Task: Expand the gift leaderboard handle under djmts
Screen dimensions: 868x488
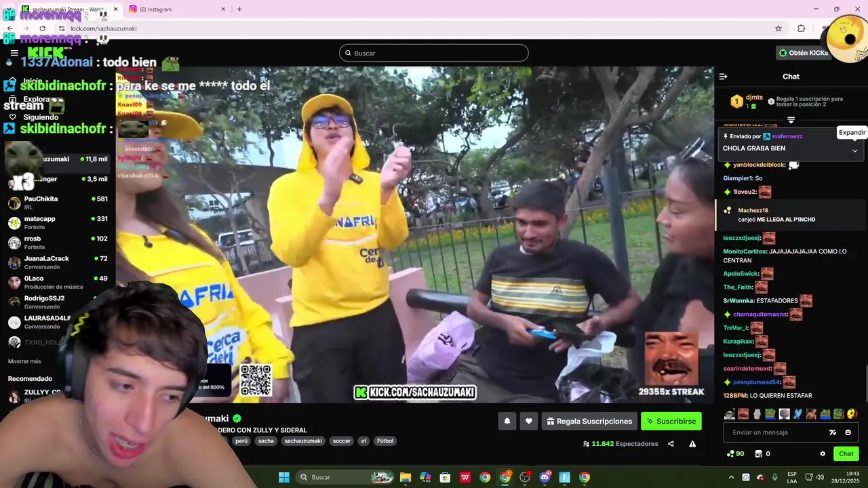Action: click(791, 120)
